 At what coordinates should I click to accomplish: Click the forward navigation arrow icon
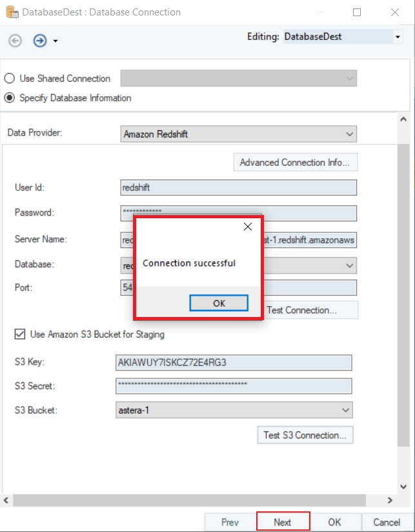(40, 41)
